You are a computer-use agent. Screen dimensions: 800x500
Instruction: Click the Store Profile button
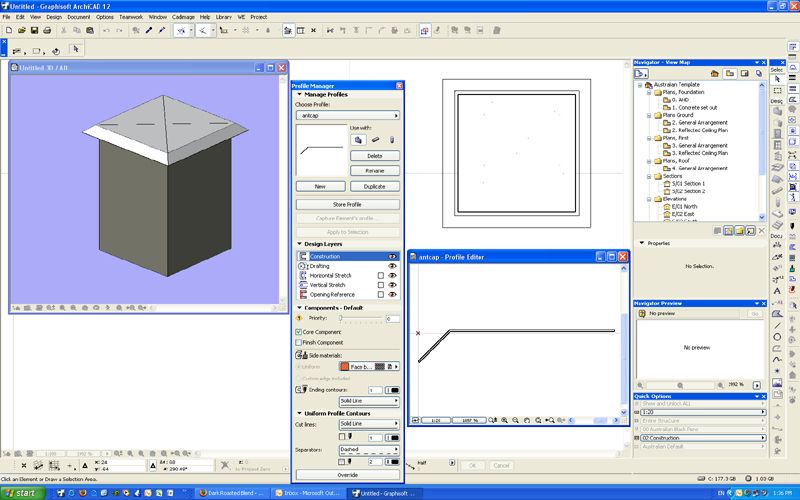click(x=348, y=204)
